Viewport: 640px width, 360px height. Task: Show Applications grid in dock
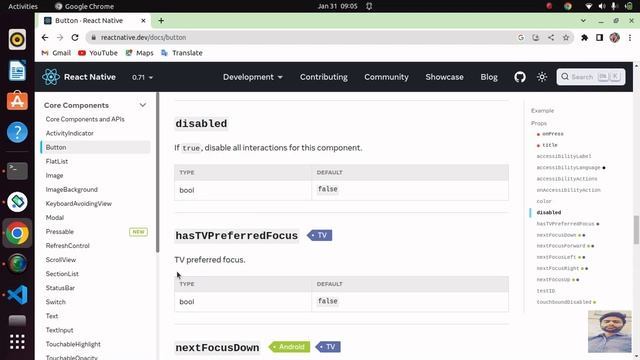point(17,342)
